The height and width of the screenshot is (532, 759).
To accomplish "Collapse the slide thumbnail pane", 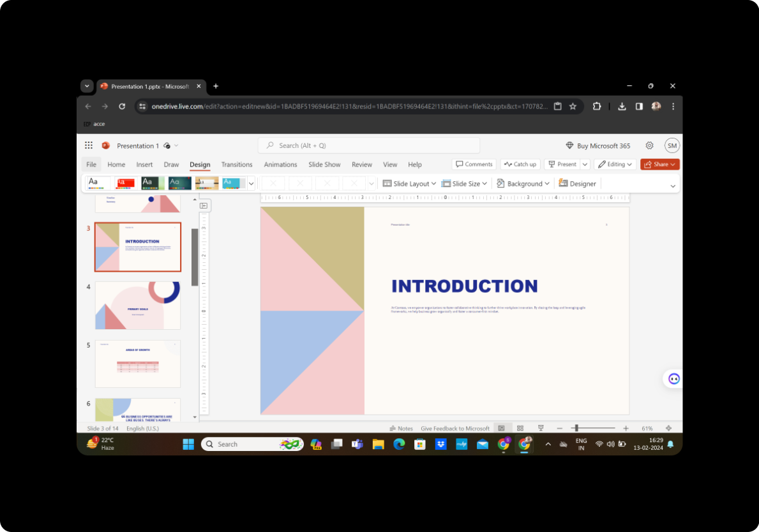I will (204, 205).
